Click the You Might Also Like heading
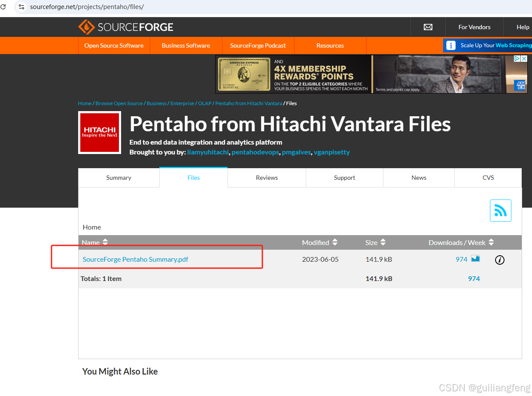 pos(120,371)
